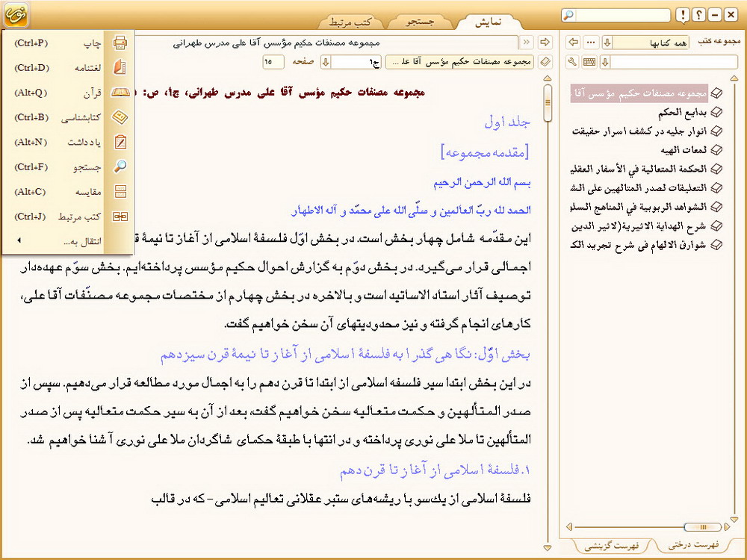Click the Noor application logo button
Viewport: 747px width, 560px height.
[15, 14]
